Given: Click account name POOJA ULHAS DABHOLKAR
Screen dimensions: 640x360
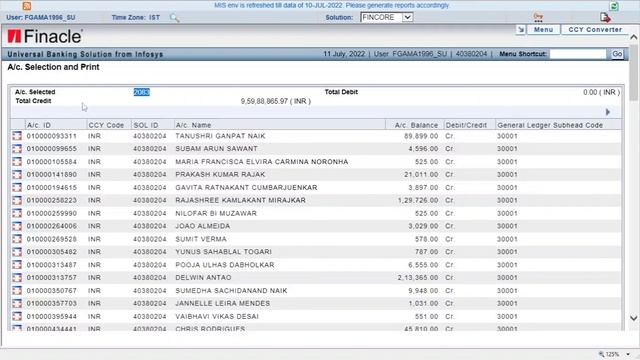Looking at the screenshot, I should [x=225, y=264].
